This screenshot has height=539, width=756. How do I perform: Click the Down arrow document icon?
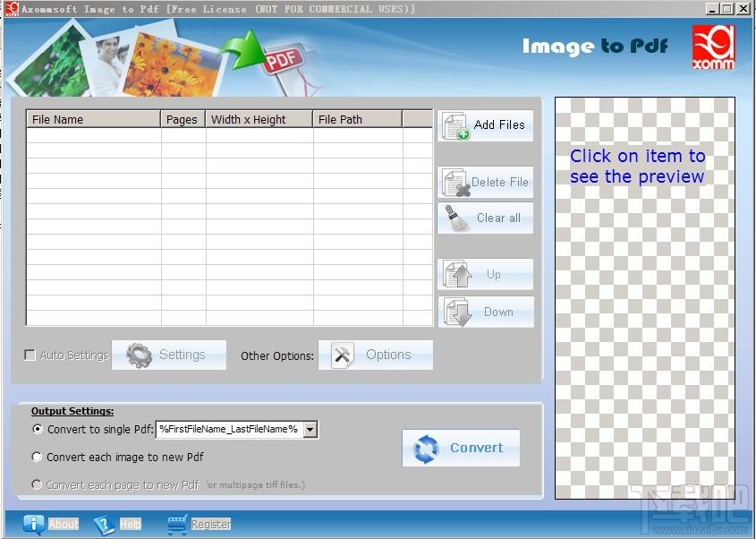[457, 312]
